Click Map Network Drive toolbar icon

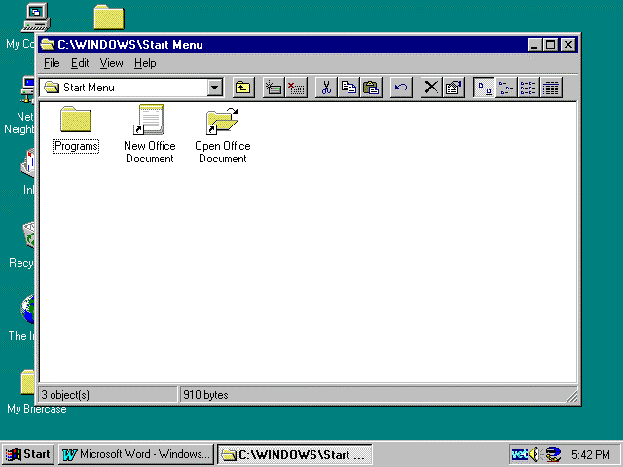click(273, 88)
